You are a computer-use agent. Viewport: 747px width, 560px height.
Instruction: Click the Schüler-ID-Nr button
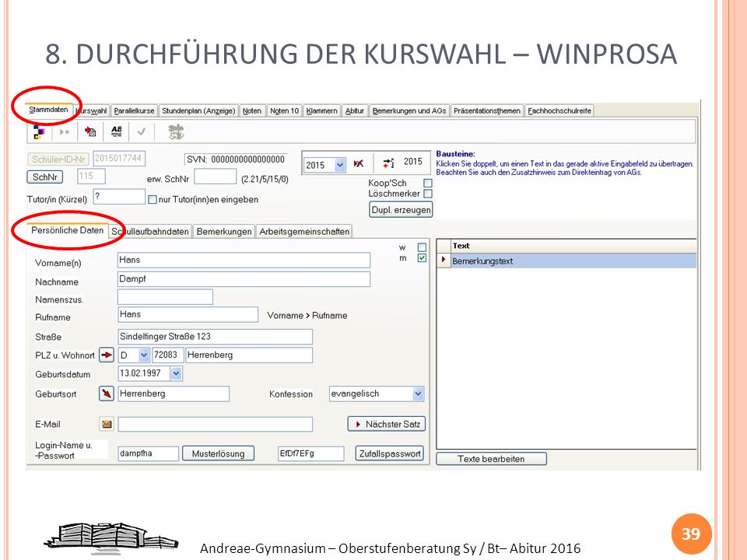[x=58, y=159]
